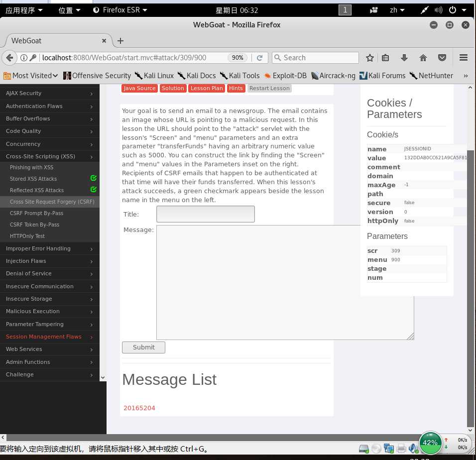Bookmark this page with the star icon
The width and height of the screenshot is (476, 460).
pyautogui.click(x=369, y=58)
